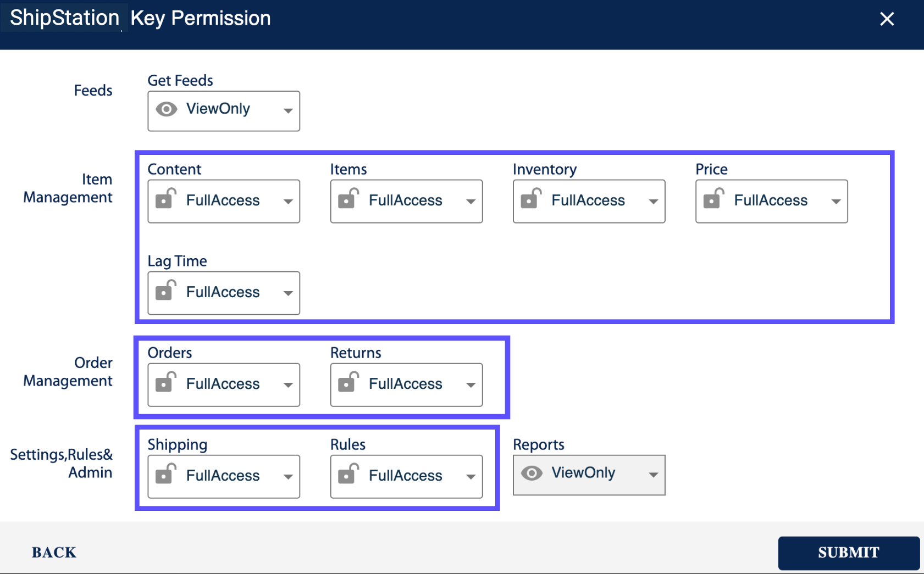This screenshot has height=574, width=924.
Task: Expand the Reports ViewOnly dropdown
Action: coord(654,474)
